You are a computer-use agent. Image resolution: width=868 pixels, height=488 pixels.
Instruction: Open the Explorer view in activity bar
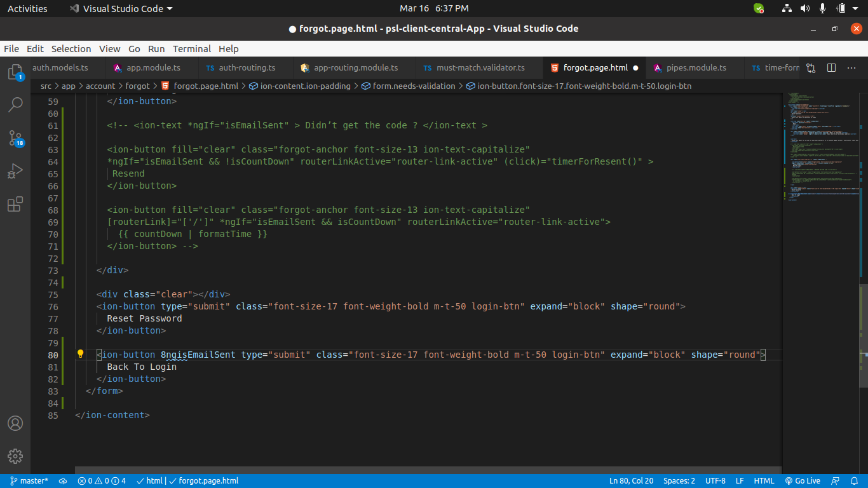(15, 72)
